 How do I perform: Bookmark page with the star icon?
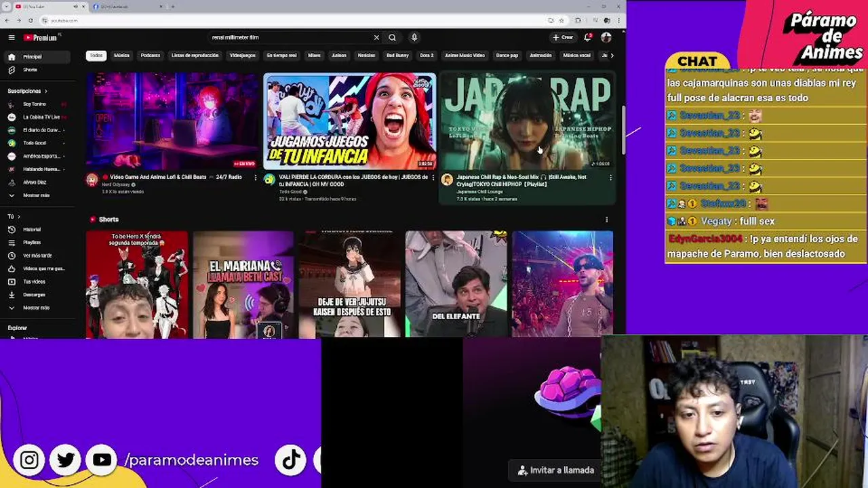coord(561,20)
